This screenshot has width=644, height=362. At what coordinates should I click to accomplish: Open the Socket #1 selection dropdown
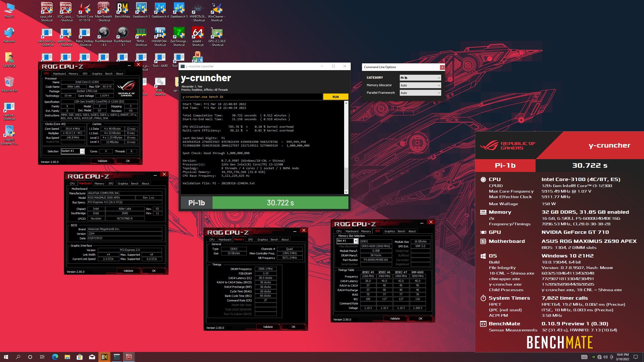click(x=72, y=151)
